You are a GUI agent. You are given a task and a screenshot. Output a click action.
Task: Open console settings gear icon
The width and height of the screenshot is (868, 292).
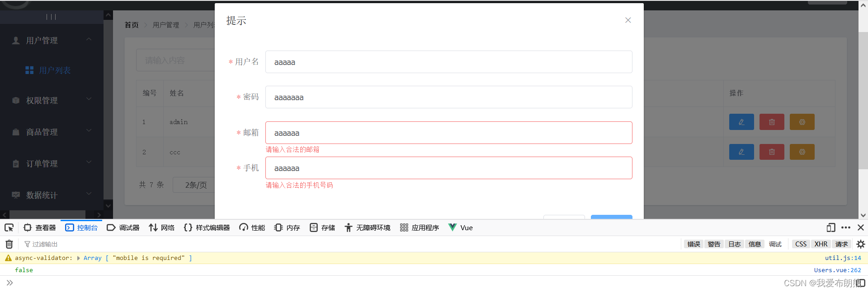pos(861,244)
